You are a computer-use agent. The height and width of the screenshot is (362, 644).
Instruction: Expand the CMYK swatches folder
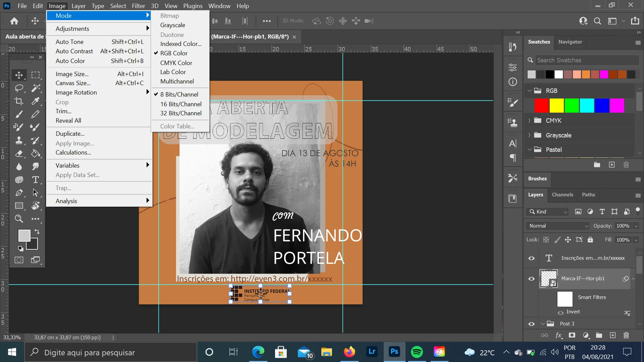coord(529,121)
